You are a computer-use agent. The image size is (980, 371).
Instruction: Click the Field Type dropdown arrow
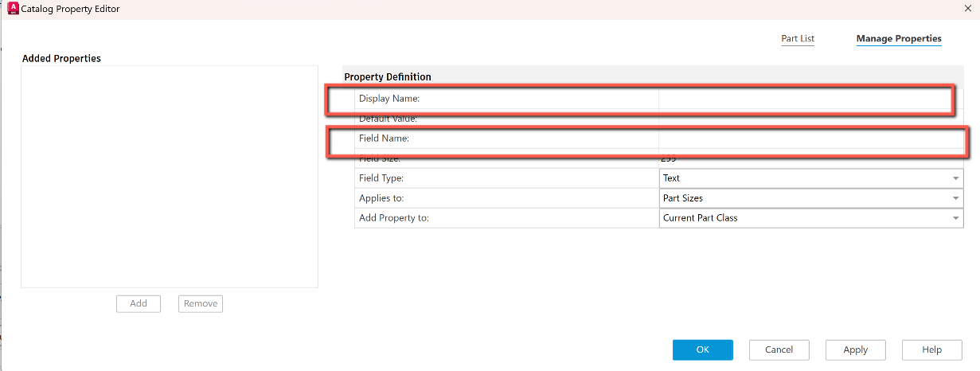[x=955, y=178]
